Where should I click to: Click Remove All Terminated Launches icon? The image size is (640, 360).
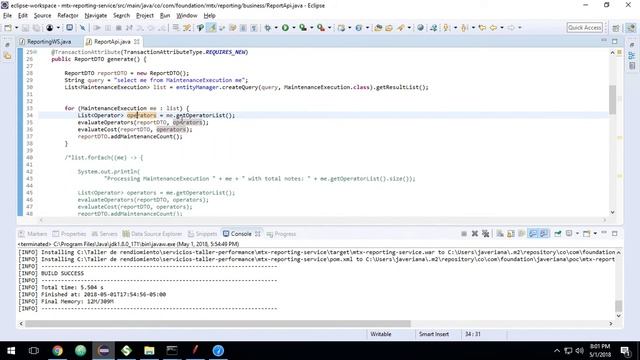pos(485,234)
